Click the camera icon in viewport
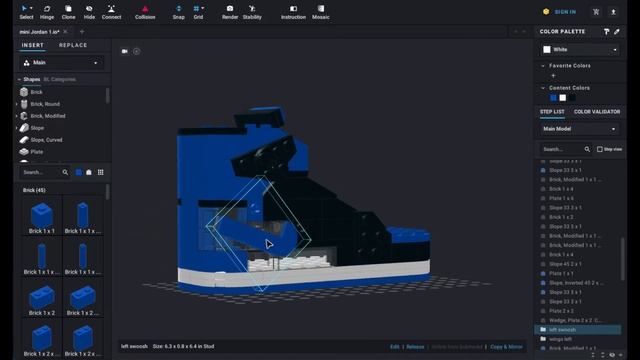This screenshot has height=360, width=640. pyautogui.click(x=124, y=51)
